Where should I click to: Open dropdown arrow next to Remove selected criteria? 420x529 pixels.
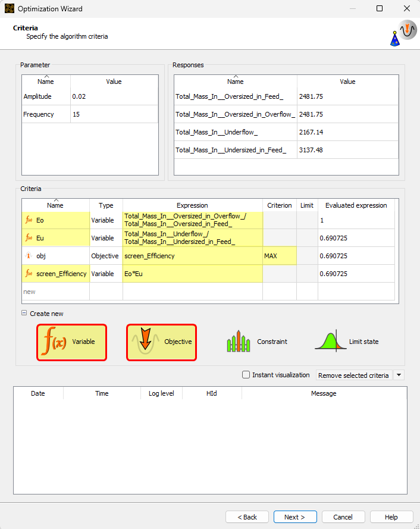coord(399,375)
